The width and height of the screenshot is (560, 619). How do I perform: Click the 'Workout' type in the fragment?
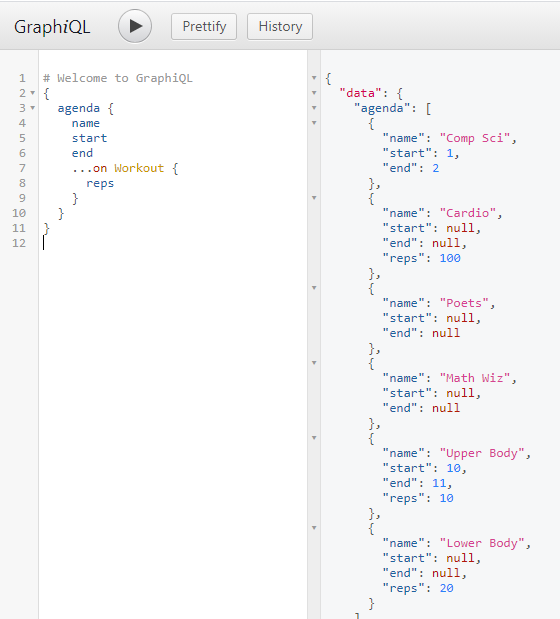point(139,168)
